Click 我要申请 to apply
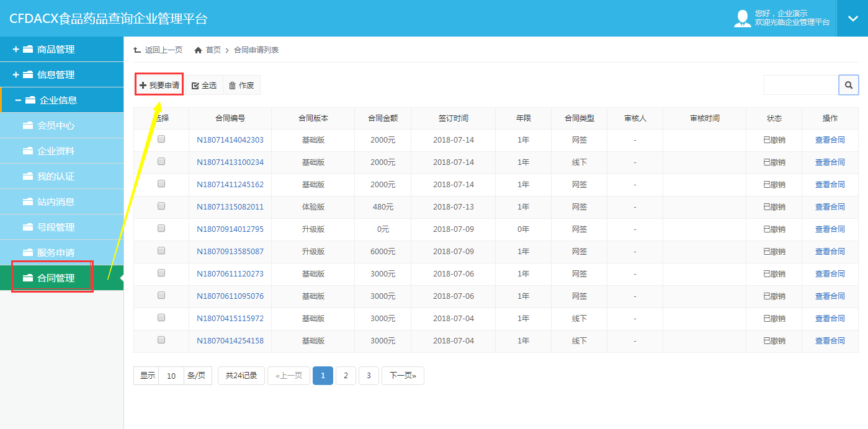 [159, 85]
